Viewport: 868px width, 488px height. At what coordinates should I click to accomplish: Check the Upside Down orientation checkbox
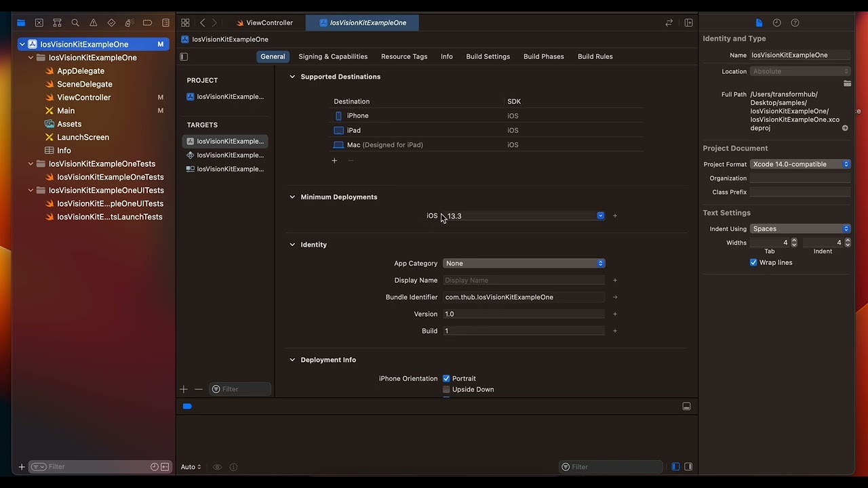point(446,389)
